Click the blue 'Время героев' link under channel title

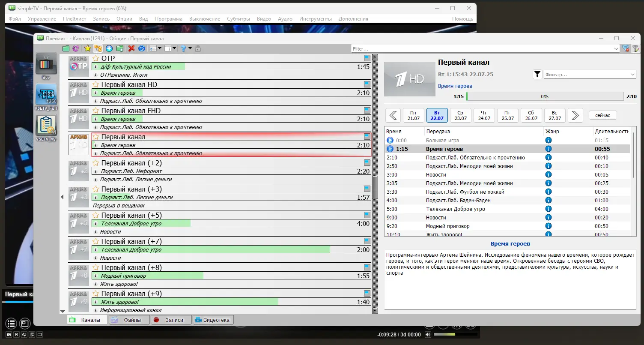[x=455, y=86]
